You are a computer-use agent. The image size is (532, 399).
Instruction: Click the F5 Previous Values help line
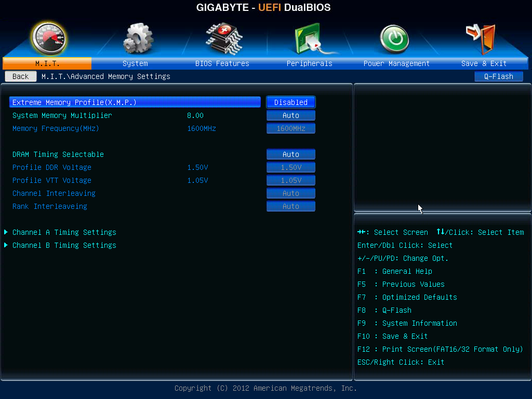[401, 284]
